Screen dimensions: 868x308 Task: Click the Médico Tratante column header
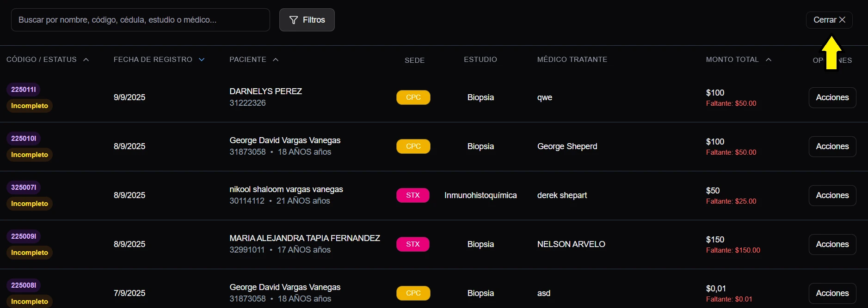point(572,60)
